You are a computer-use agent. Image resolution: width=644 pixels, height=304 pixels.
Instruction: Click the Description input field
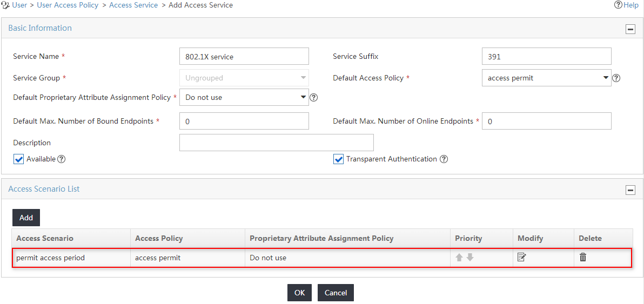tap(277, 143)
